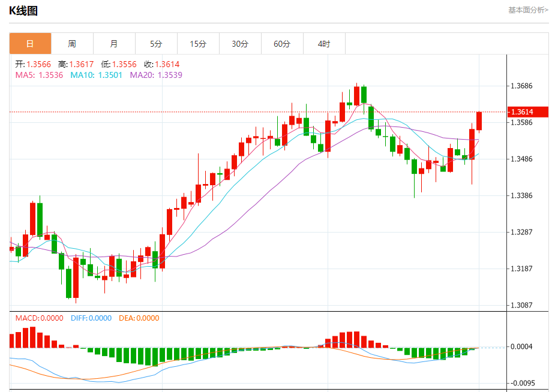The width and height of the screenshot is (555, 392).
Task: Click the 1.3586 price axis label
Action: (x=521, y=122)
